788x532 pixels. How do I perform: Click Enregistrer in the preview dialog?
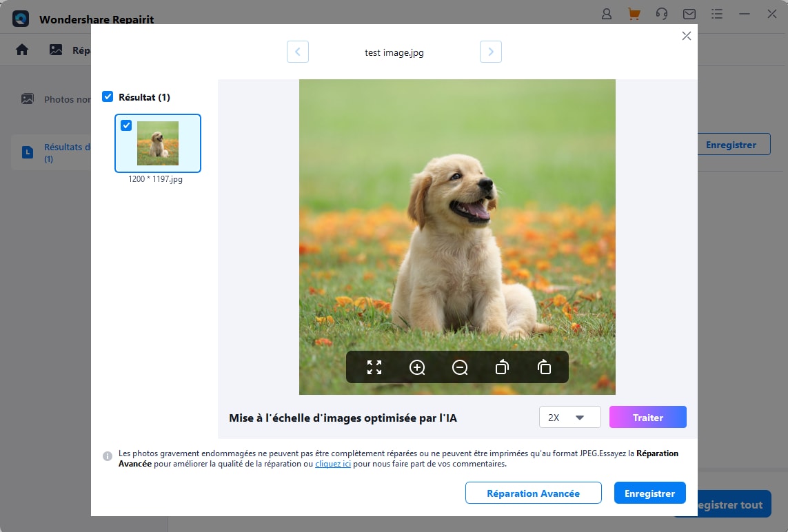(x=650, y=493)
